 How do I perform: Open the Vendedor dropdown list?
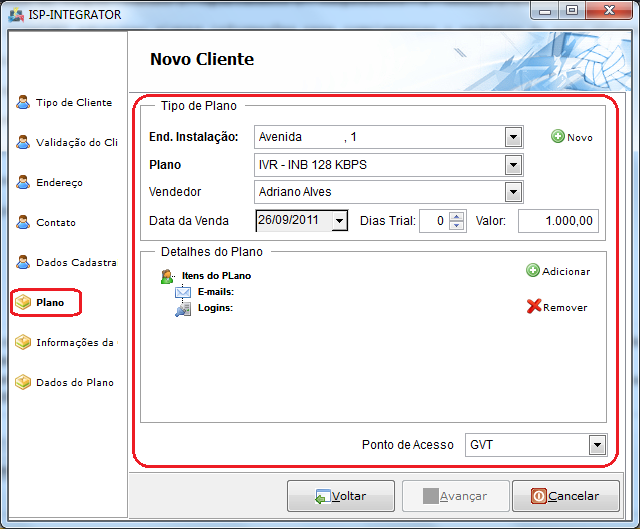coord(514,192)
